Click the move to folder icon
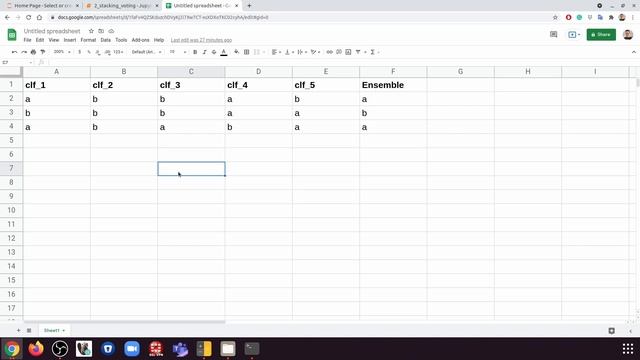Screen dimensions: 640x360 [101, 31]
